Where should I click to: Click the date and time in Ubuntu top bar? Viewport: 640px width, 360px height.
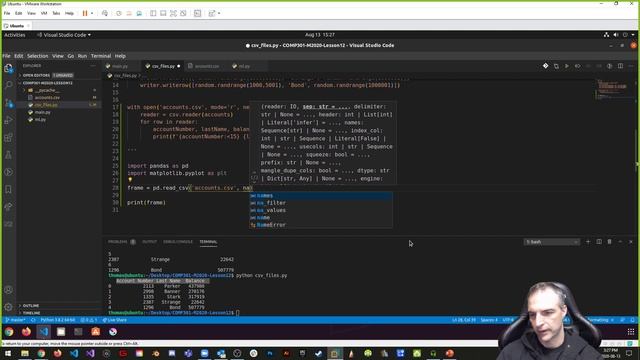tap(320, 35)
